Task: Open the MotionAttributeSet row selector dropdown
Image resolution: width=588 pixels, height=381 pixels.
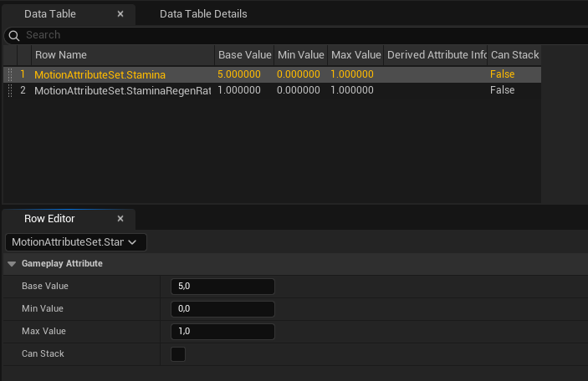Action: 76,242
